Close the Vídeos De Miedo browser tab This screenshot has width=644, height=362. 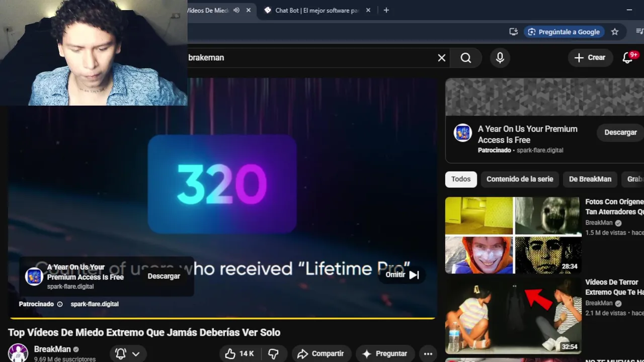pyautogui.click(x=249, y=10)
